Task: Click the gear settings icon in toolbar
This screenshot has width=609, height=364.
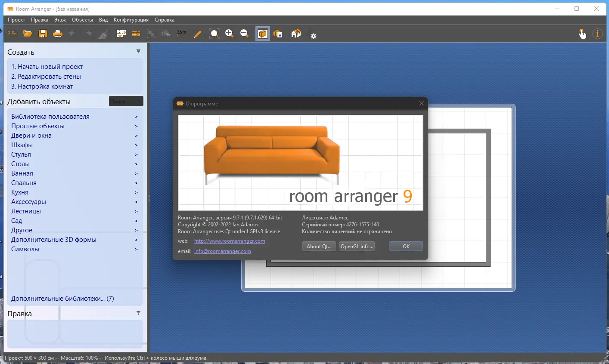Action: [314, 36]
